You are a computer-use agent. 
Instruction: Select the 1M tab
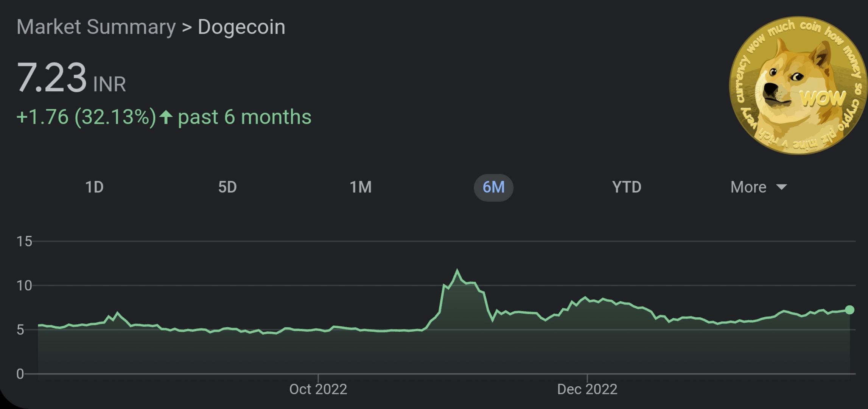(361, 187)
